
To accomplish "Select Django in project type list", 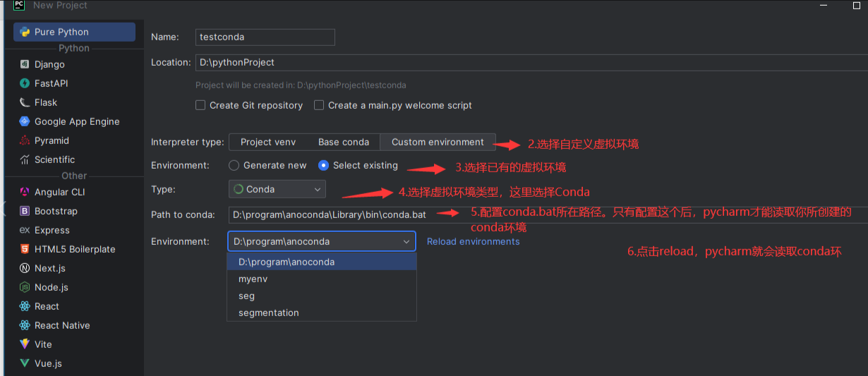I will click(74, 64).
